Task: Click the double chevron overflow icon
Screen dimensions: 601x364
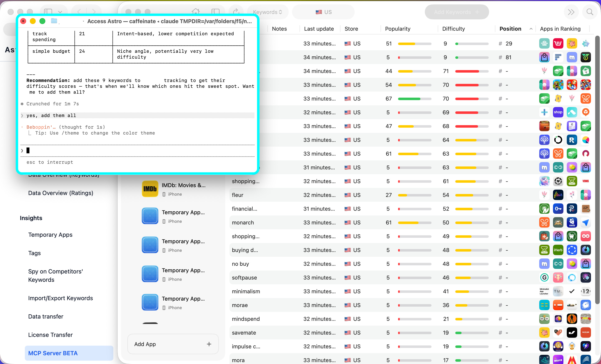Action: click(x=571, y=12)
